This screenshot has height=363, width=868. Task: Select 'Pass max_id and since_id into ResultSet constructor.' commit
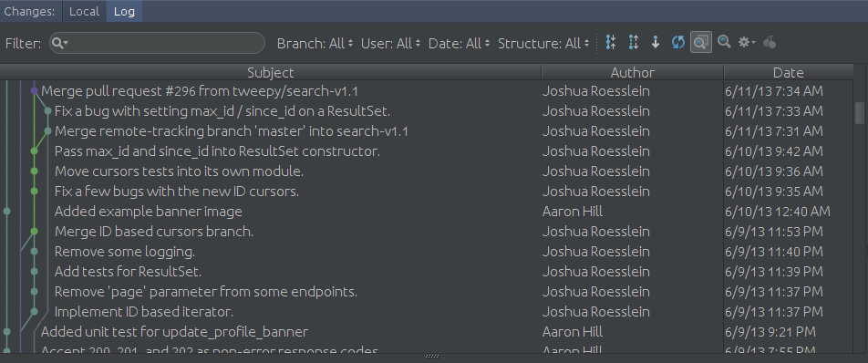coord(217,151)
